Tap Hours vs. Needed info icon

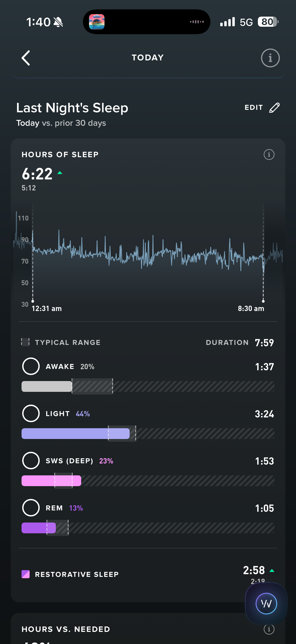269,629
